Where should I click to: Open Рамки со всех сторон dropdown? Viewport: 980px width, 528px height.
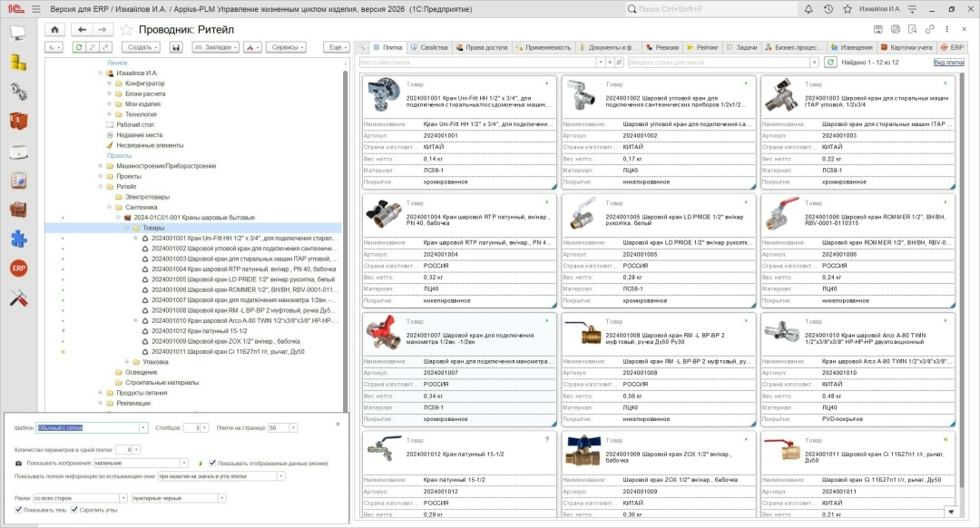[x=123, y=498]
